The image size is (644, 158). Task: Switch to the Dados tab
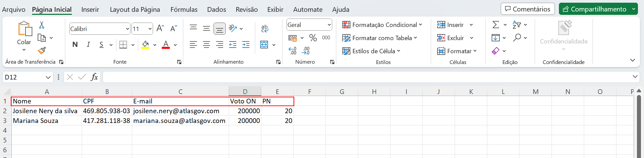[x=217, y=9]
